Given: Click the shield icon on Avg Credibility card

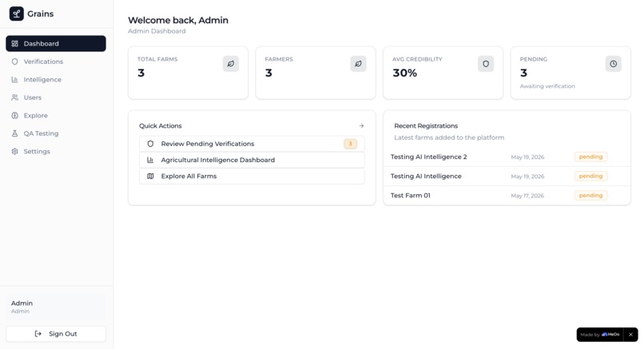Looking at the screenshot, I should click(x=486, y=64).
